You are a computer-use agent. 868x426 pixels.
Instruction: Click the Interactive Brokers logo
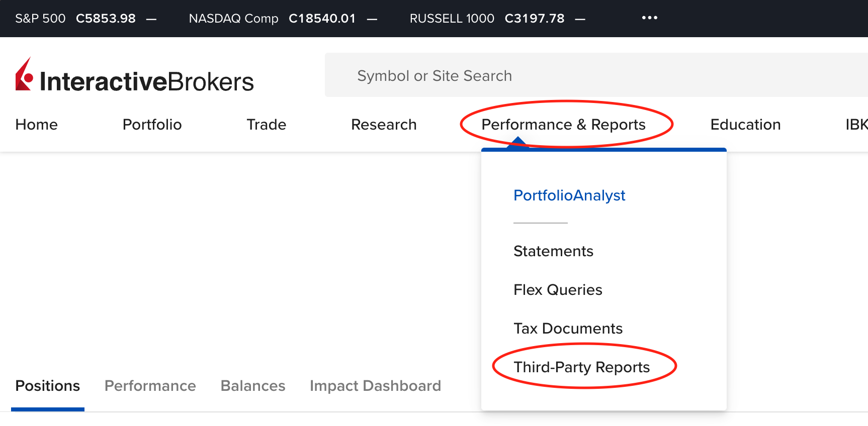click(x=134, y=75)
